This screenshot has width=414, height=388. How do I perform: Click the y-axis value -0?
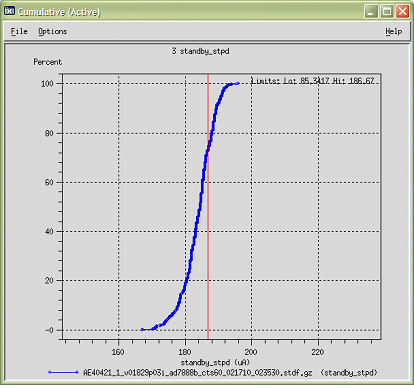(49, 330)
